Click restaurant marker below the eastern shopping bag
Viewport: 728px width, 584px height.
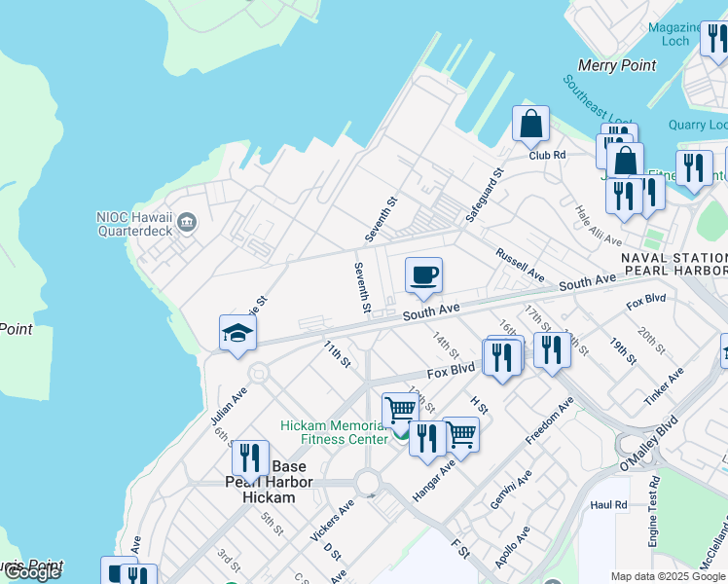(624, 197)
